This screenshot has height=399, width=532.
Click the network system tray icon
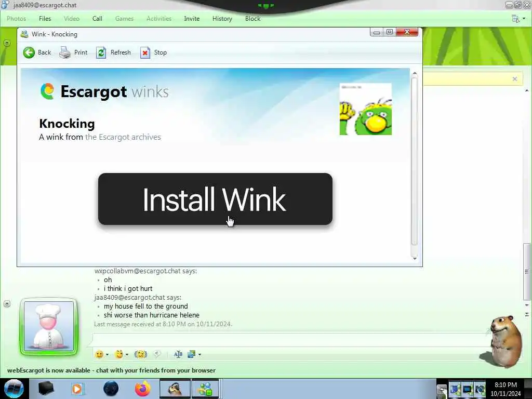click(455, 390)
